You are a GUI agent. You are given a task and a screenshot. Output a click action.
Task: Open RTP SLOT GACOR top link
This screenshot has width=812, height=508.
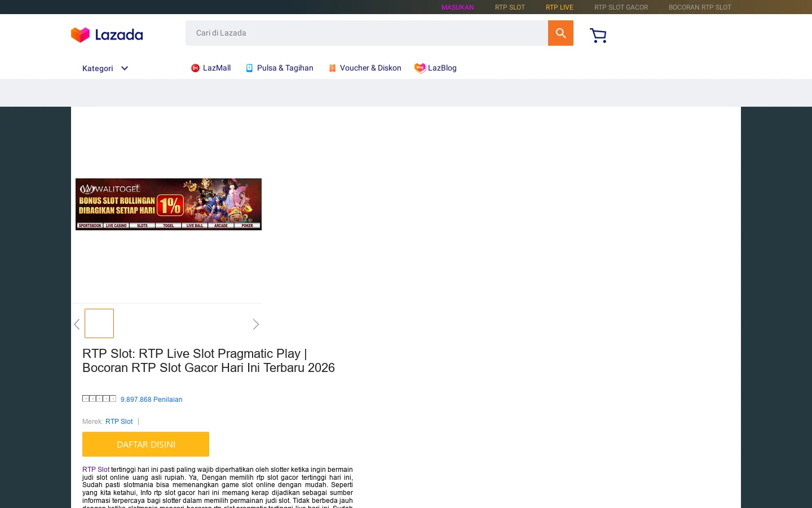[x=621, y=7]
